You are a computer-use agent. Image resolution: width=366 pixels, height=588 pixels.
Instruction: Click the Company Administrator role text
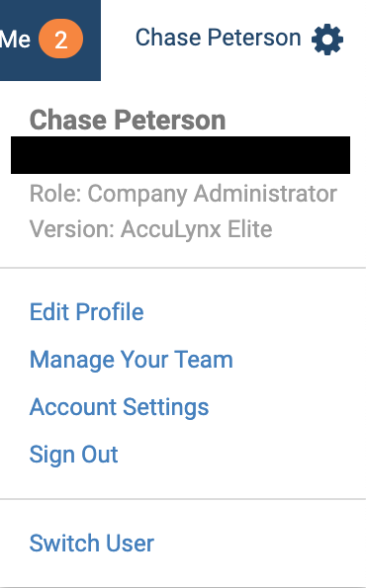(212, 195)
